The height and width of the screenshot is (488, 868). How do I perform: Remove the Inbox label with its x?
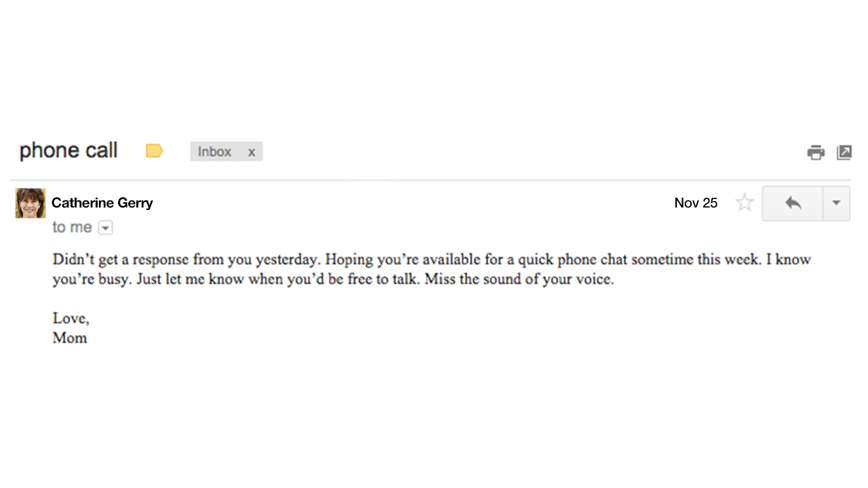point(252,152)
